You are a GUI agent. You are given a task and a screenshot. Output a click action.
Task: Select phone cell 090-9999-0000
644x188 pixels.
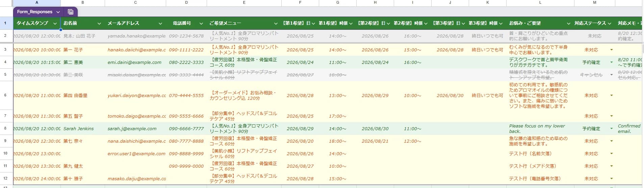186,166
